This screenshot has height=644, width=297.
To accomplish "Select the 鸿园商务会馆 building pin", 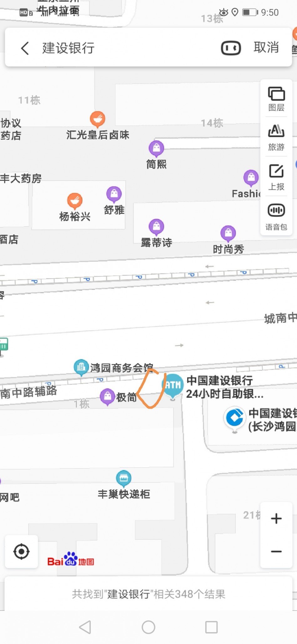I will click(81, 367).
